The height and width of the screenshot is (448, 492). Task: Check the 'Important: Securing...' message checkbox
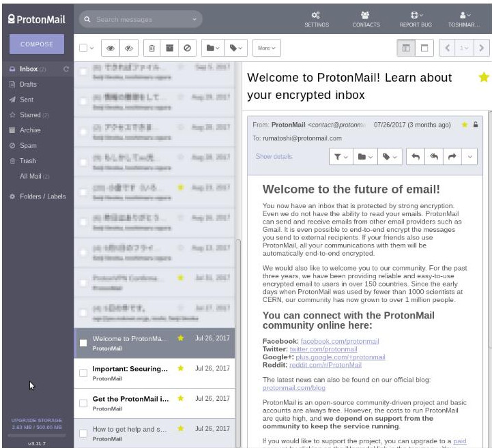coord(83,373)
